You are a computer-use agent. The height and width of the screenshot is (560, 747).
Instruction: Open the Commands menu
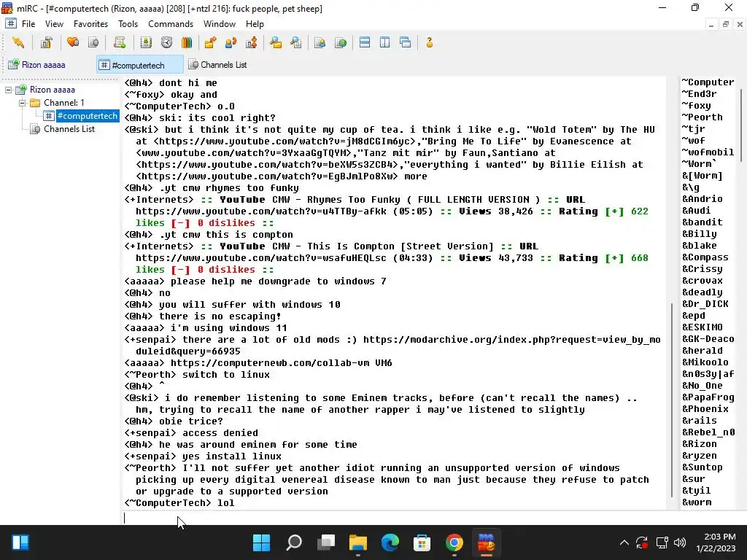171,24
